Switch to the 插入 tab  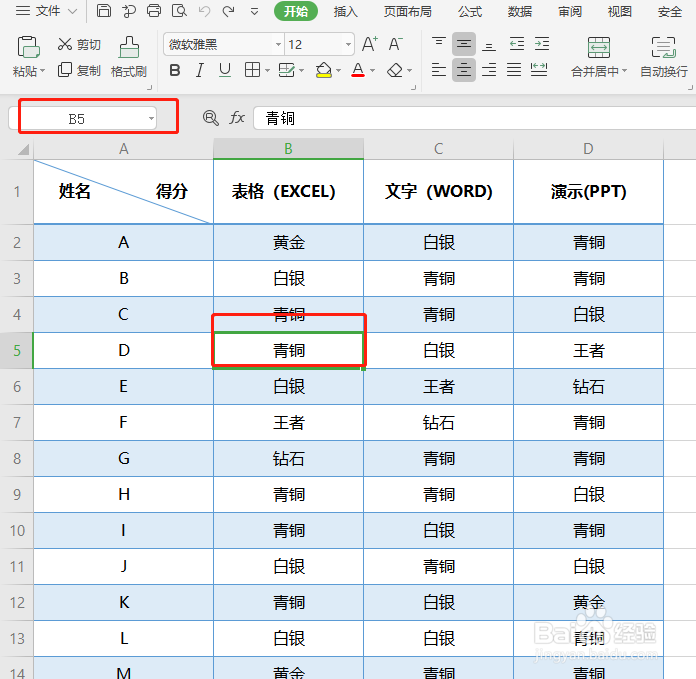pos(345,11)
